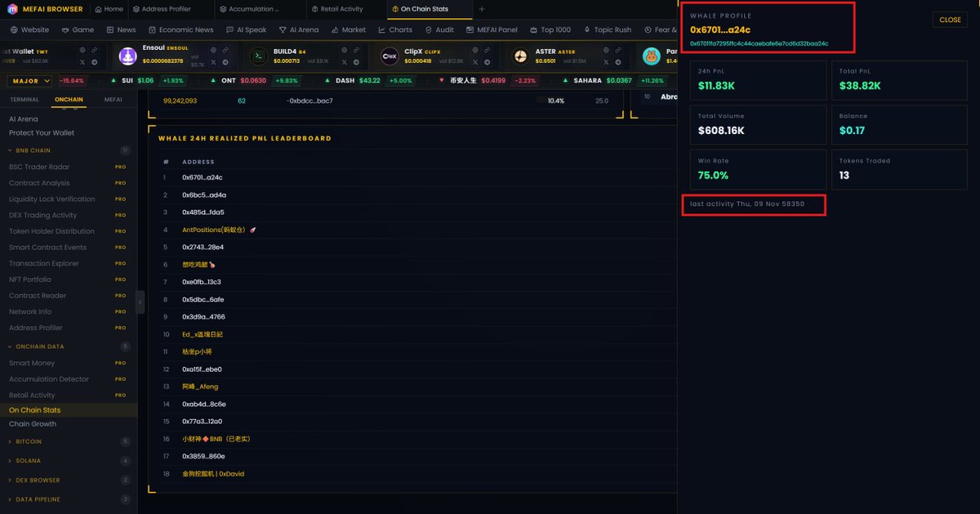The height and width of the screenshot is (514, 980).
Task: Switch sidebar to the MEFAI tab
Action: [x=114, y=99]
